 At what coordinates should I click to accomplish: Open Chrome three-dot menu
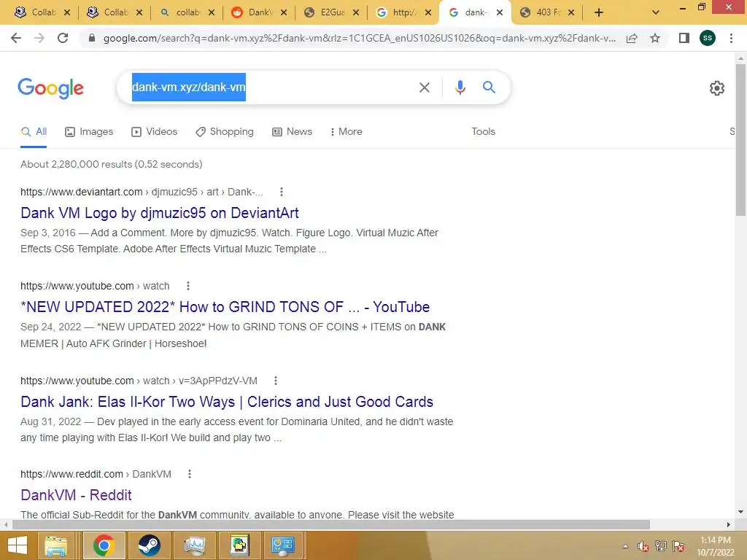(x=731, y=38)
